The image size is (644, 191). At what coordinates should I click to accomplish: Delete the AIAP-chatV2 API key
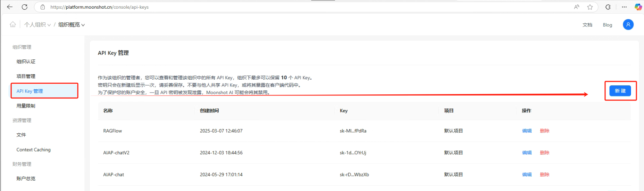544,153
